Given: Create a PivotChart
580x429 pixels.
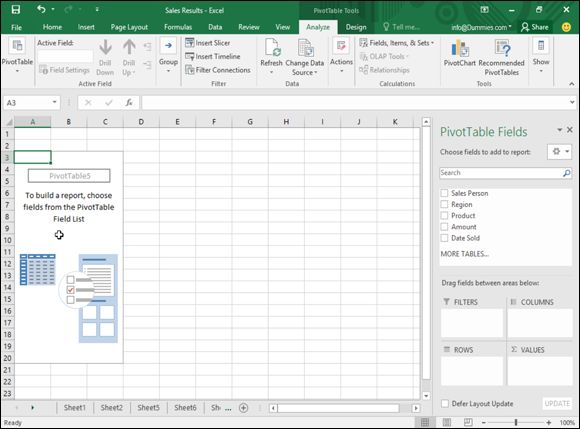Looking at the screenshot, I should pyautogui.click(x=460, y=53).
